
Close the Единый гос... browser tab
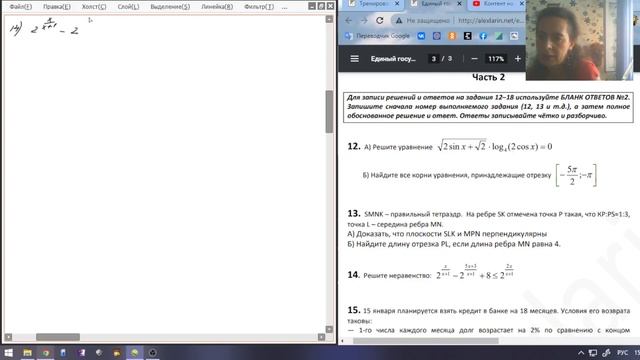tap(459, 4)
